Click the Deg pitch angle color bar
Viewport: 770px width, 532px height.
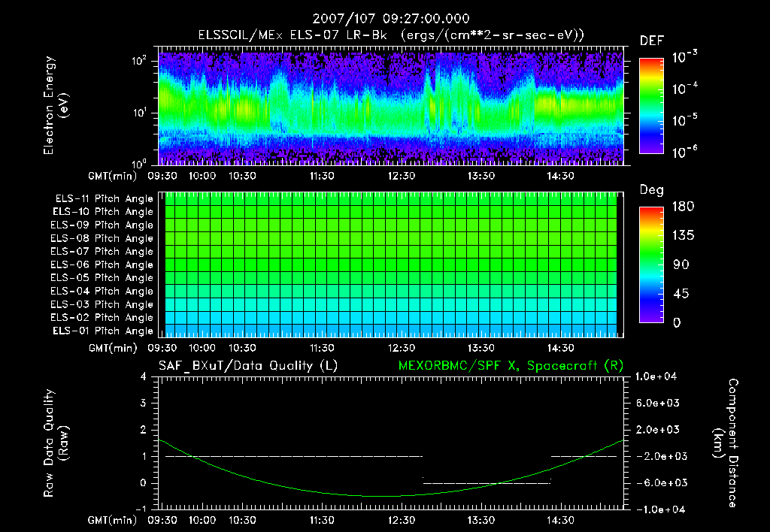(651, 264)
